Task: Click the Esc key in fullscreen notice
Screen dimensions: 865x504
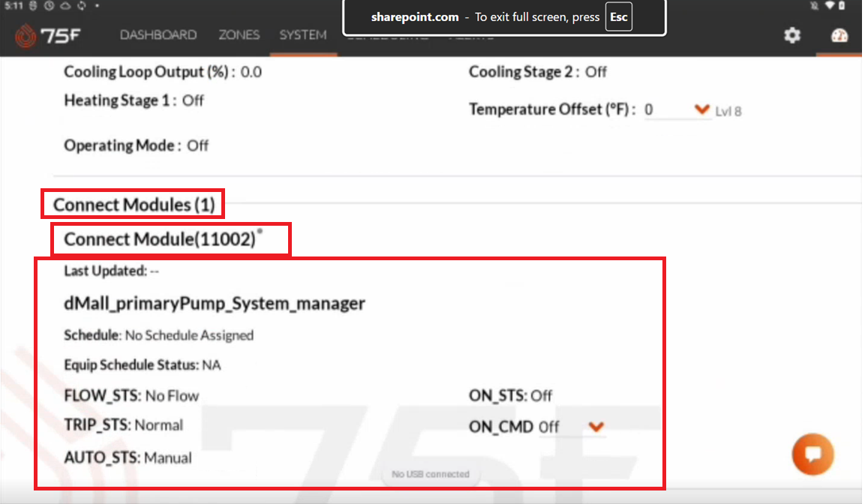Action: [618, 17]
